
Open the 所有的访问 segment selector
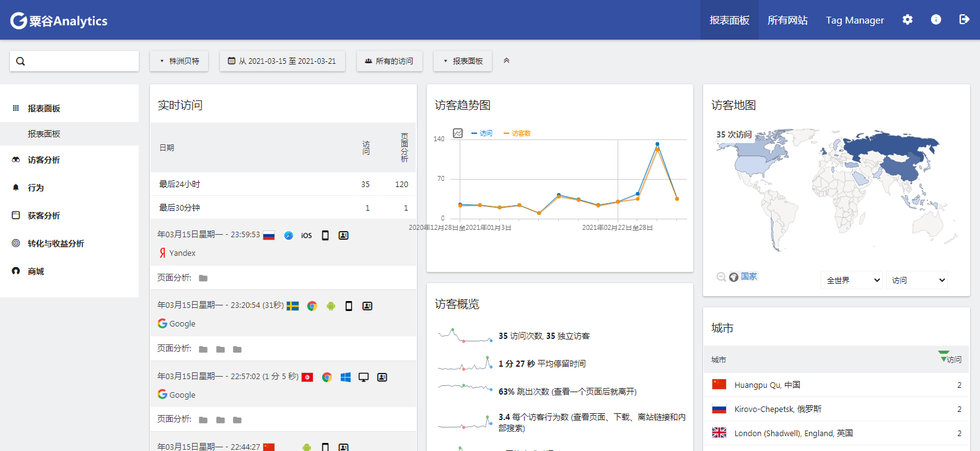[390, 61]
